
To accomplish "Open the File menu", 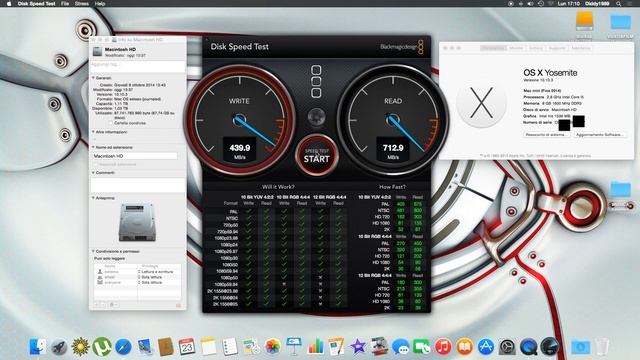I will click(x=65, y=4).
